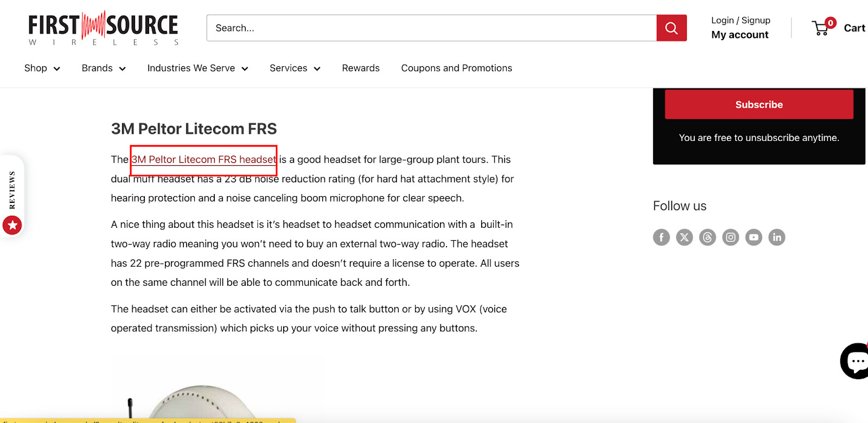
Task: Visit the Facebook page icon
Action: pos(661,237)
